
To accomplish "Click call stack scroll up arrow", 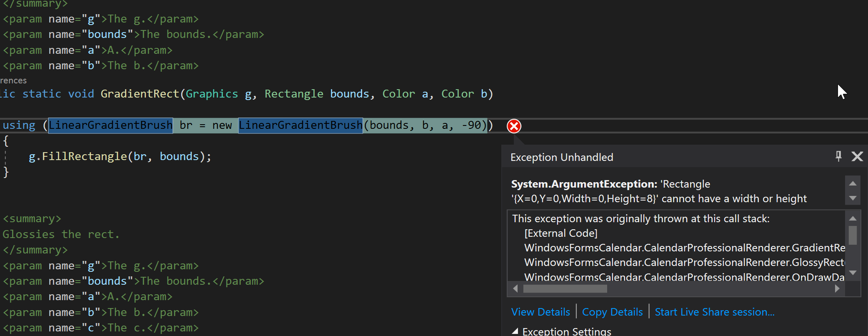I will tap(853, 218).
